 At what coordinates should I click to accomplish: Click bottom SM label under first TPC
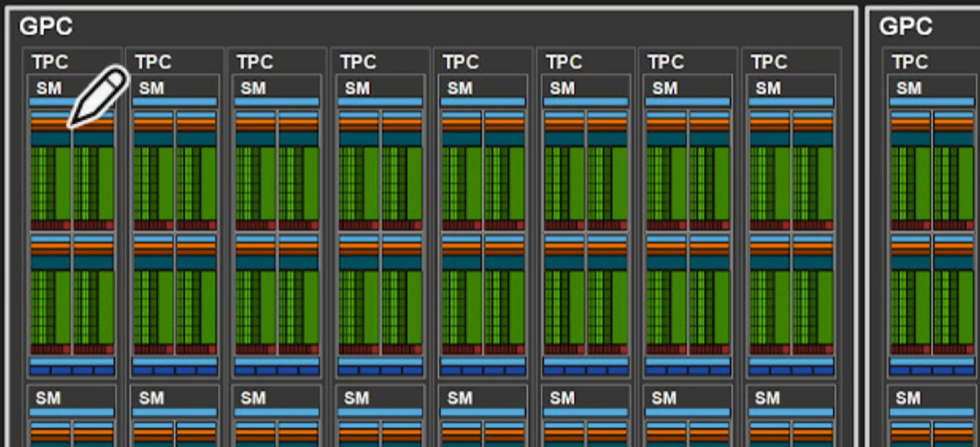(x=48, y=398)
